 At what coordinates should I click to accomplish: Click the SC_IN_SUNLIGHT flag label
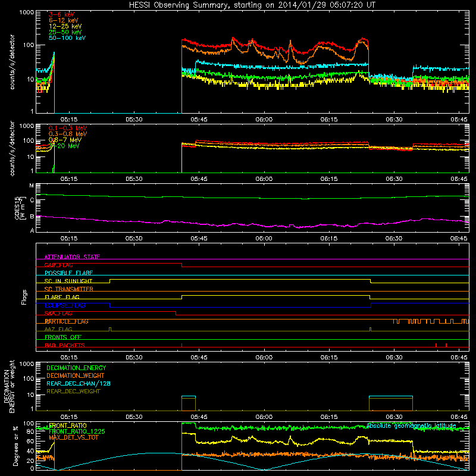click(x=68, y=281)
